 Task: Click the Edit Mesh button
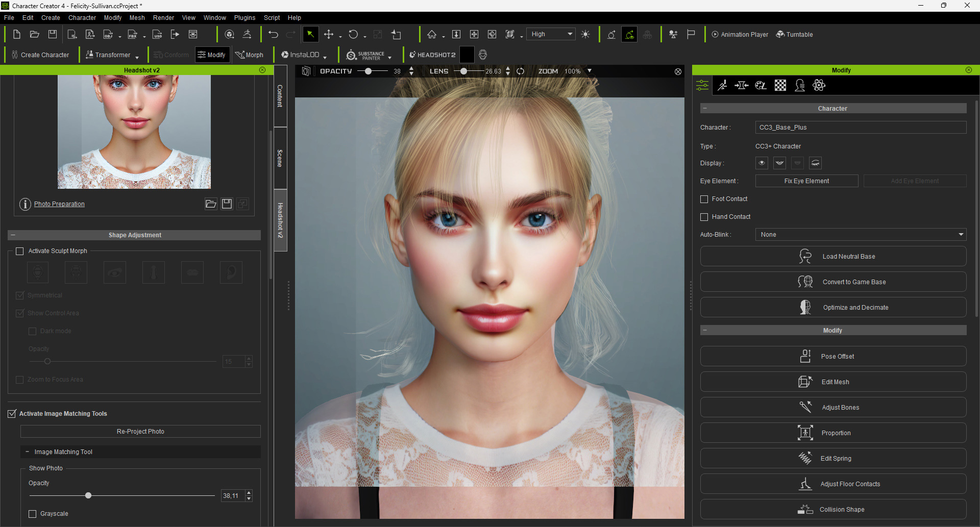(833, 382)
